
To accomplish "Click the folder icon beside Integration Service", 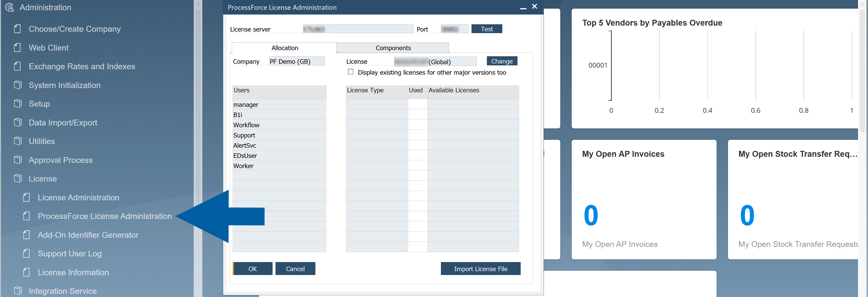I will 17,291.
